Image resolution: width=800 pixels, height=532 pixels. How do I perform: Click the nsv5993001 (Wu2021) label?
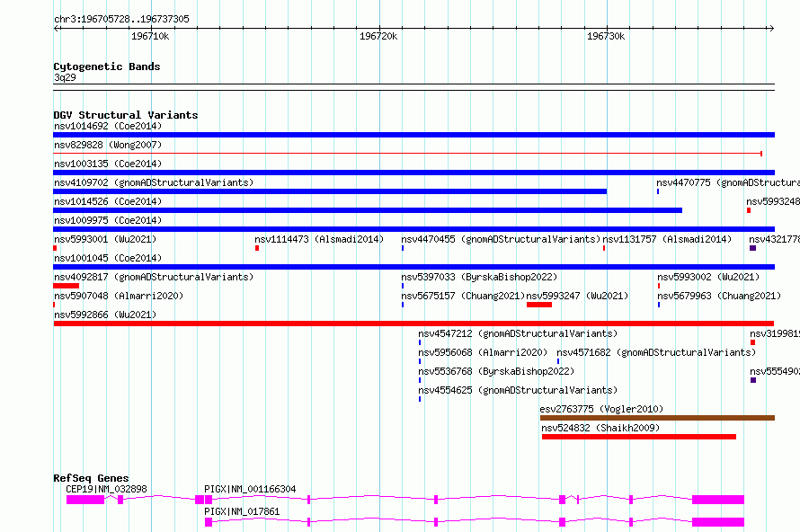click(105, 239)
